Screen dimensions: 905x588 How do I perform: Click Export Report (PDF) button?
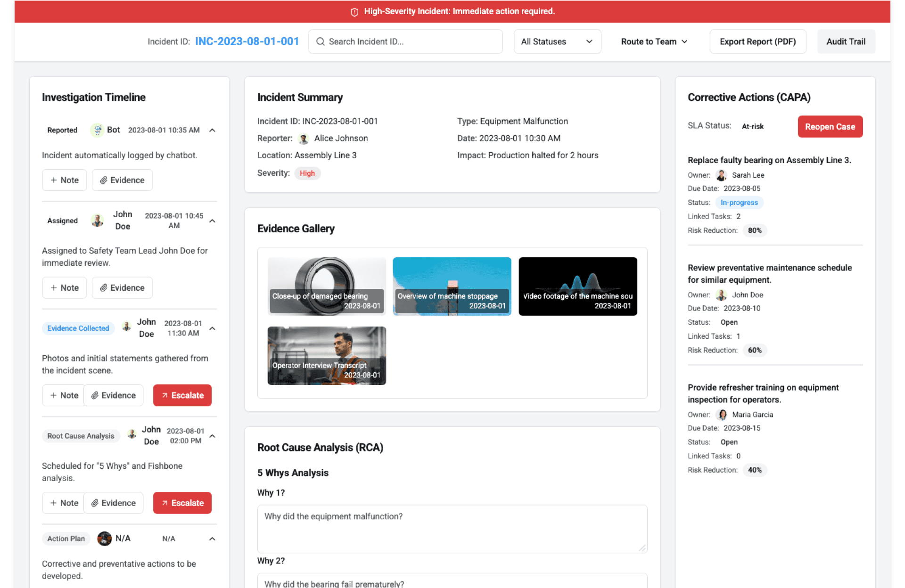tap(757, 41)
